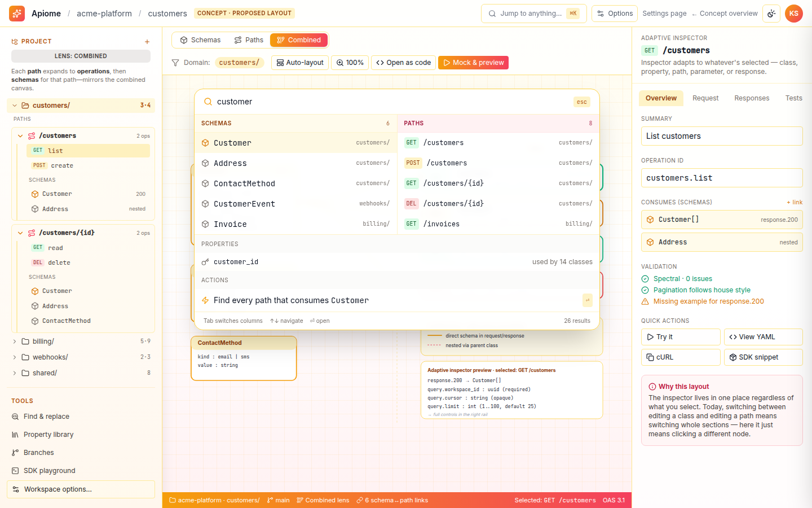Click the Mock & preview button
Screen dimensions: 812x508
(x=473, y=63)
